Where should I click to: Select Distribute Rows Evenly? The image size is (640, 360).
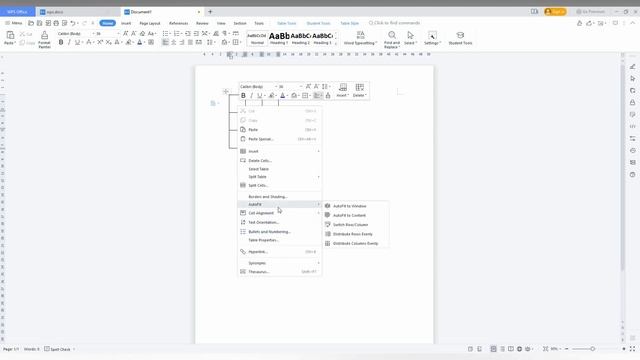pyautogui.click(x=356, y=234)
